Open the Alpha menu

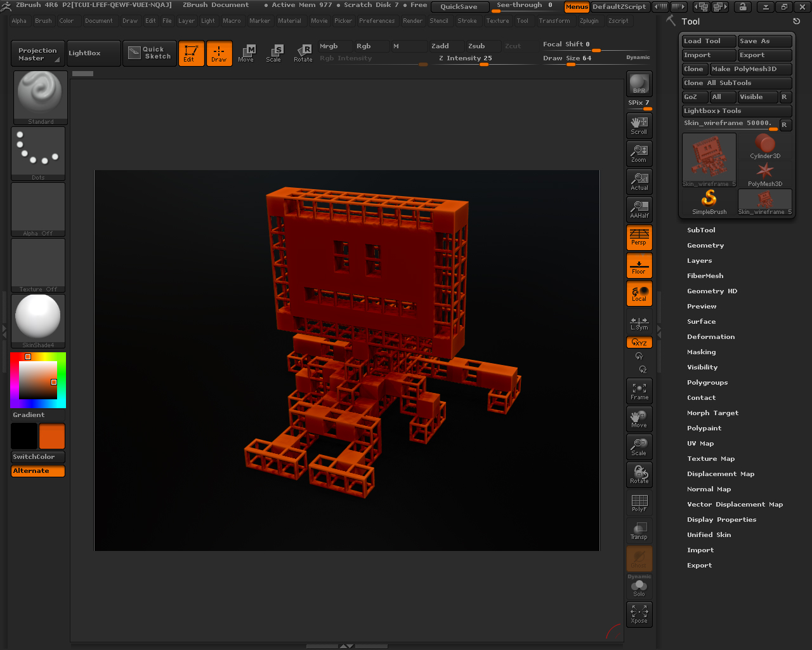click(x=19, y=21)
